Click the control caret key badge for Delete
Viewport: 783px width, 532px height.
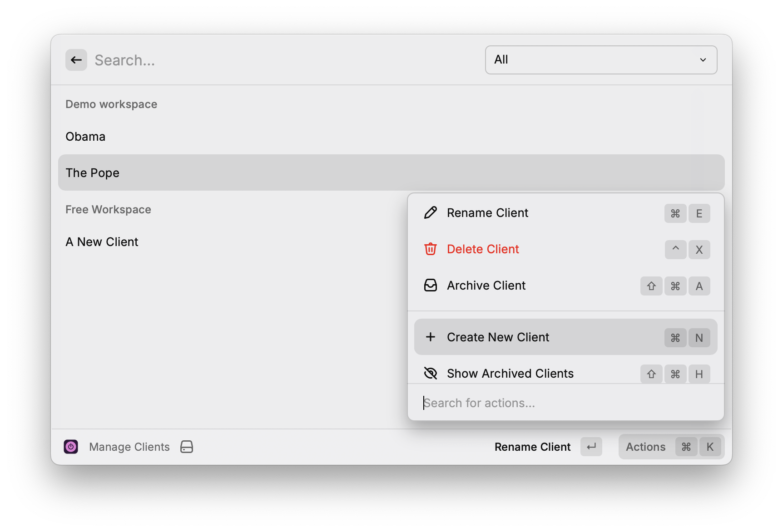coord(676,250)
